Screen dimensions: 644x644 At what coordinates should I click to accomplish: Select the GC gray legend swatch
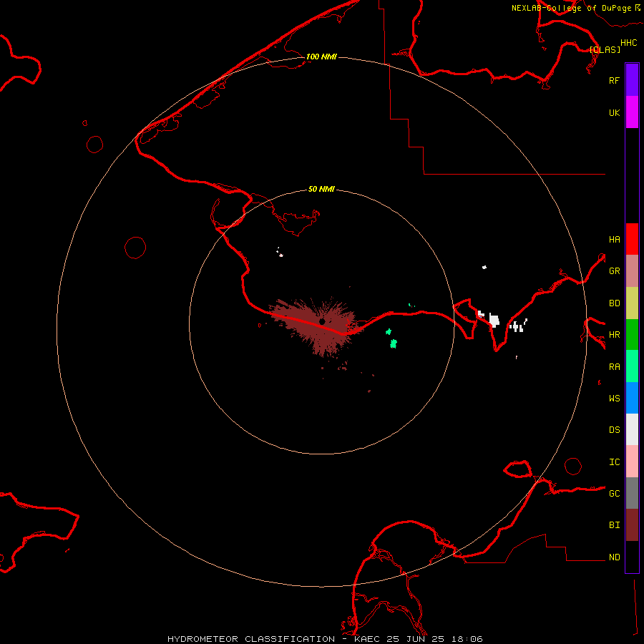pyautogui.click(x=632, y=493)
